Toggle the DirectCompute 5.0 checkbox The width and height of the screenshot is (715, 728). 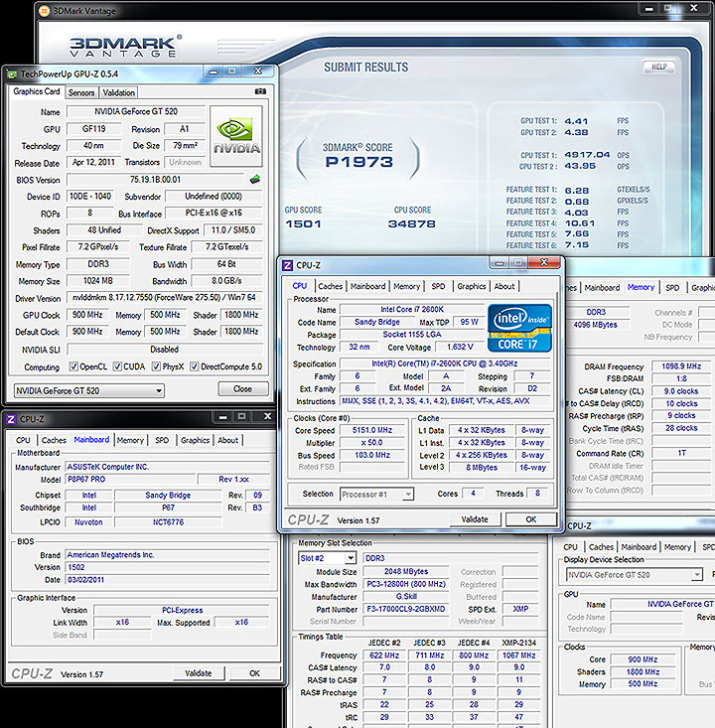195,366
